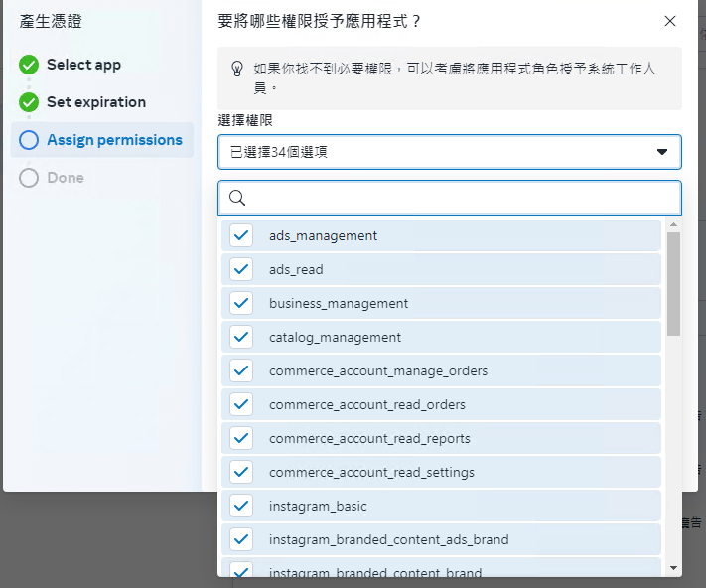Image resolution: width=706 pixels, height=588 pixels.
Task: Click the lightbulb tip icon
Action: tap(237, 69)
